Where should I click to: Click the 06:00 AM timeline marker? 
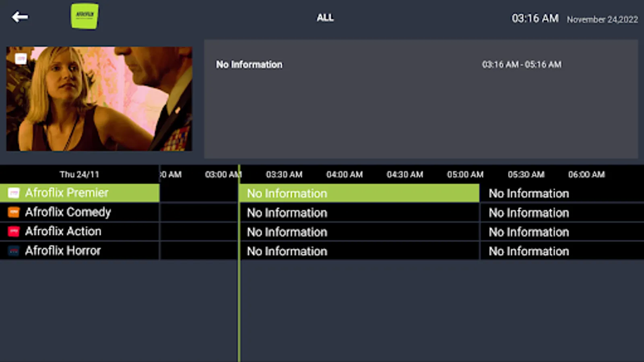click(586, 175)
